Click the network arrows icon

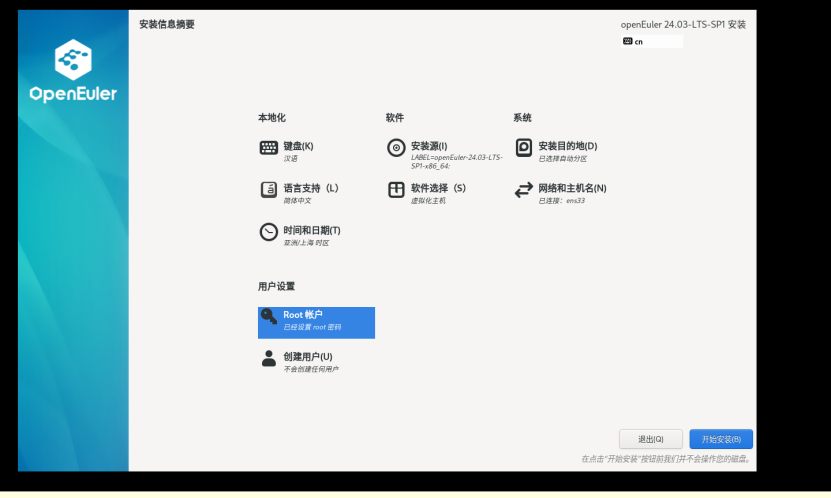524,190
